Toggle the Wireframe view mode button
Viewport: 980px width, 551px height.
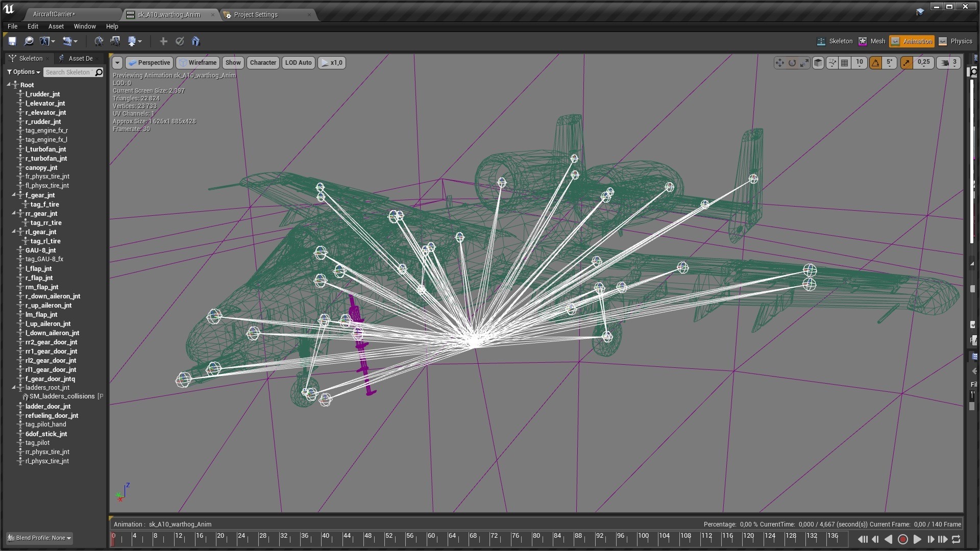(198, 63)
